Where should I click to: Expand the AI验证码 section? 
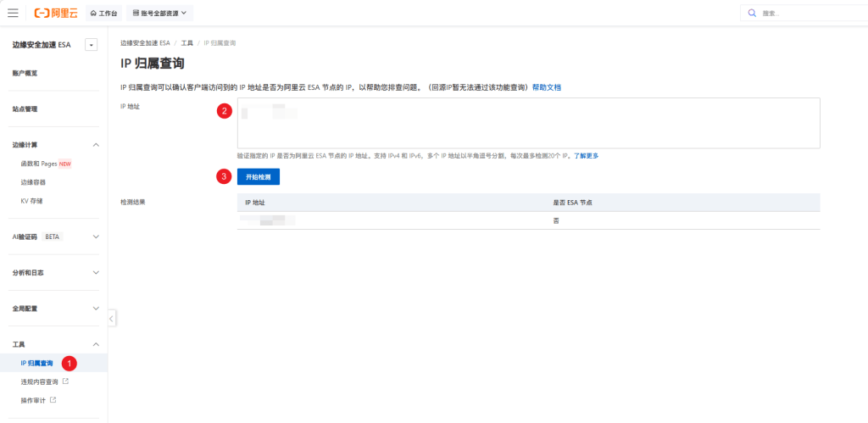point(96,237)
